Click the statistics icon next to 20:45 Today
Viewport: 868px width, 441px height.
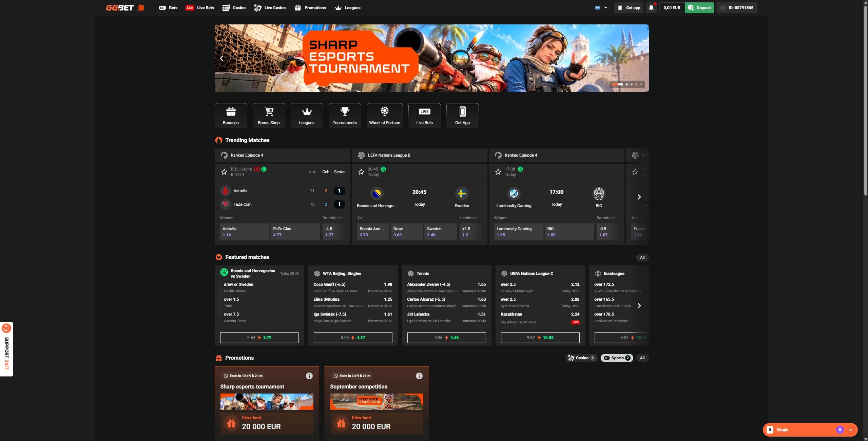(383, 169)
